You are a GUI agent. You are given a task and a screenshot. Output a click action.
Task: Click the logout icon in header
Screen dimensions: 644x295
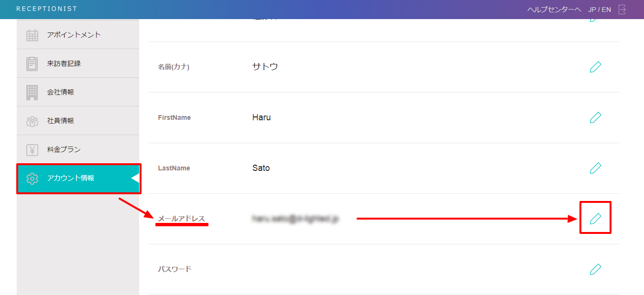coord(622,10)
